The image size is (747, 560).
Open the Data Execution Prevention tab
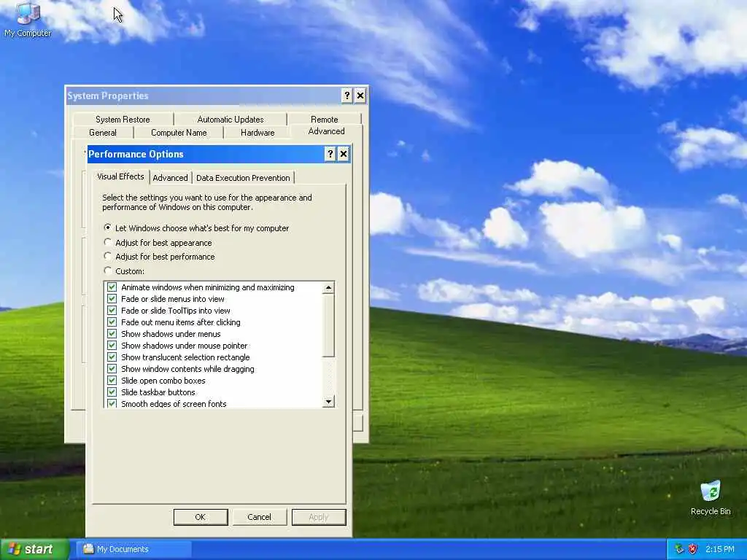click(x=243, y=178)
